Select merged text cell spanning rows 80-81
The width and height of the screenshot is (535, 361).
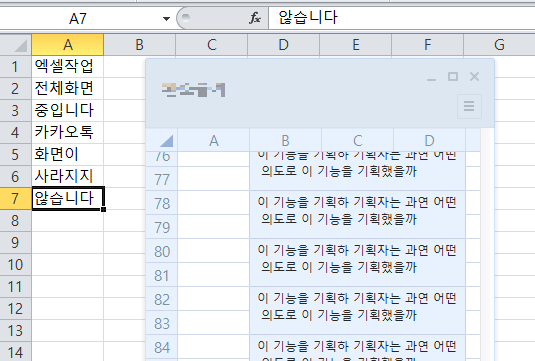(358, 262)
